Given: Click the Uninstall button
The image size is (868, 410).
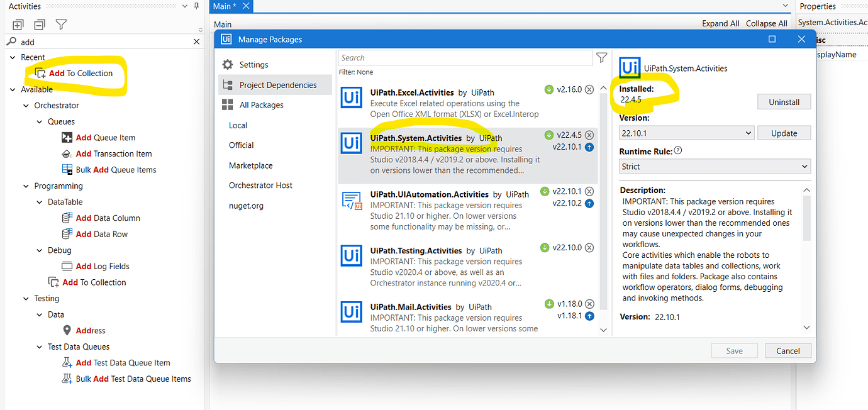Looking at the screenshot, I should pos(784,101).
